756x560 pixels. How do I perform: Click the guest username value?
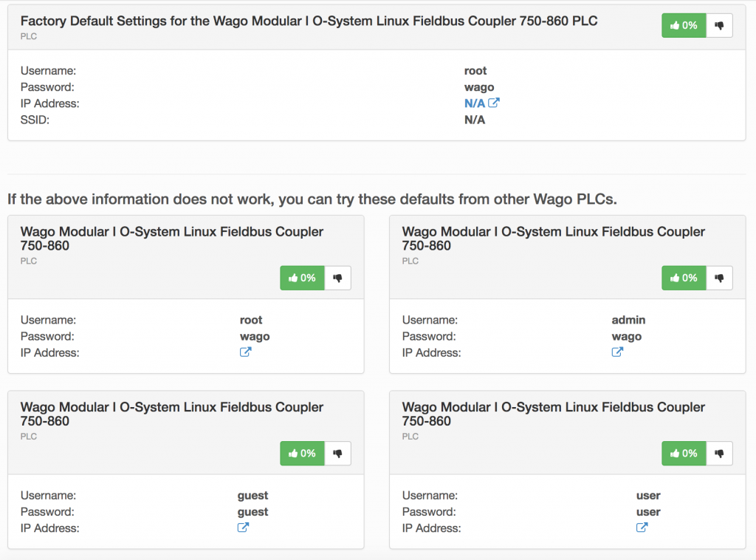pos(252,496)
